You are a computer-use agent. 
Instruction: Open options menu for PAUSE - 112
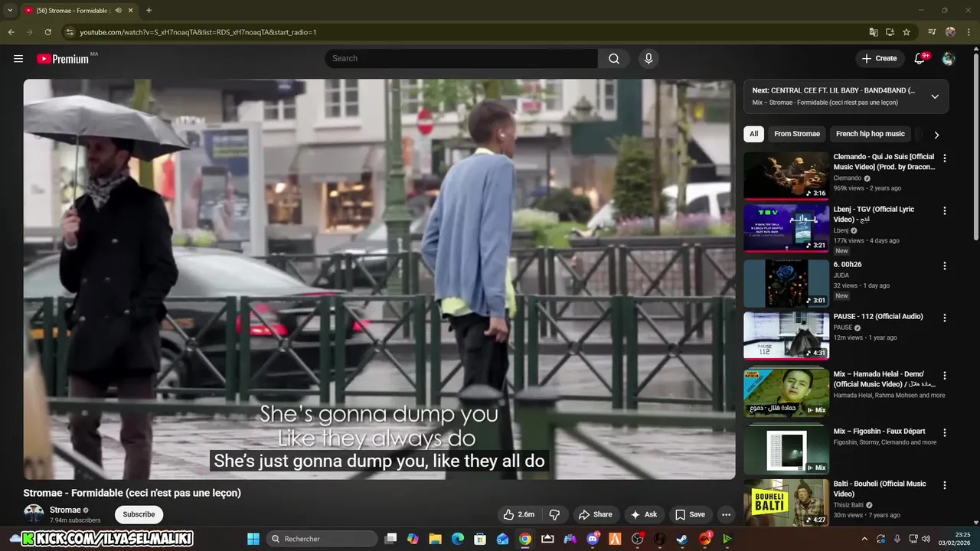pyautogui.click(x=944, y=318)
